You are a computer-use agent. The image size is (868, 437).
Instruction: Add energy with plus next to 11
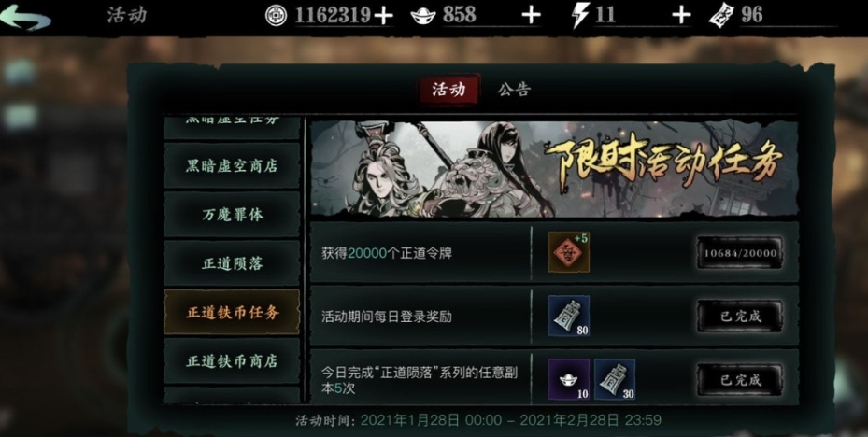click(681, 16)
